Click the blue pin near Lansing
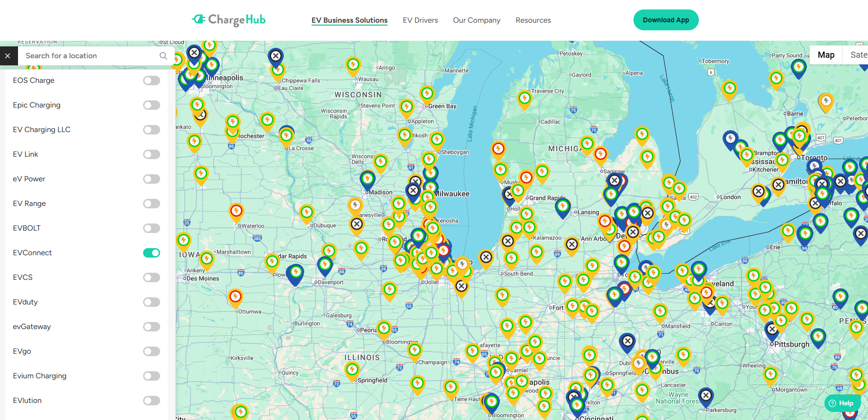 click(x=562, y=206)
